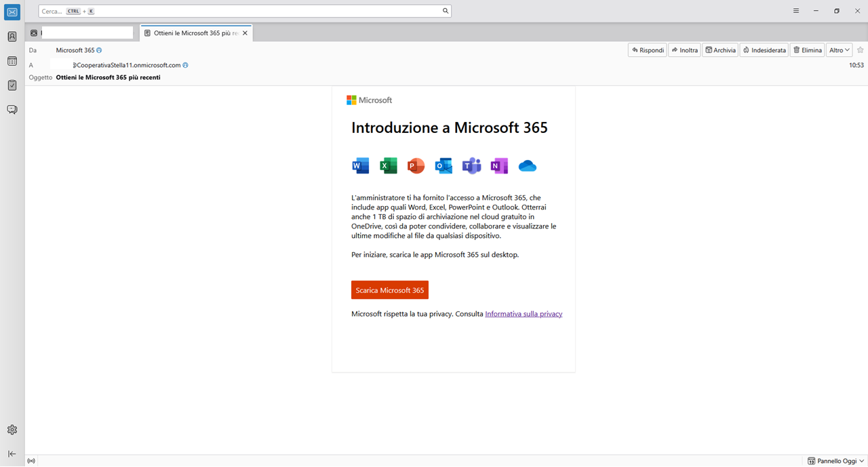The height and width of the screenshot is (467, 868).
Task: Click the recipient onmicrosoft.com address
Action: [126, 65]
